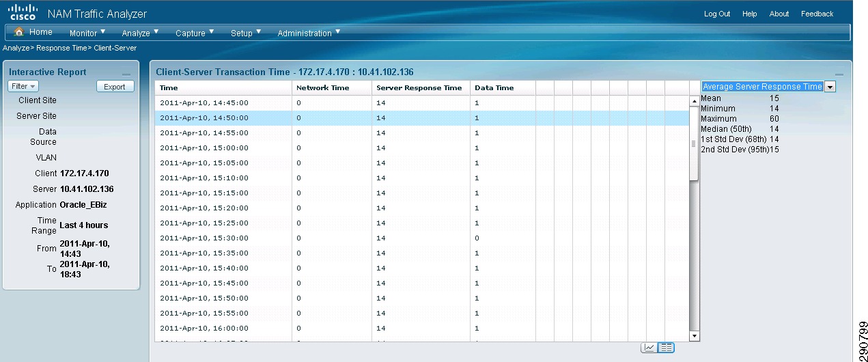Open the Setup menu
The width and height of the screenshot is (868, 362).
click(246, 33)
